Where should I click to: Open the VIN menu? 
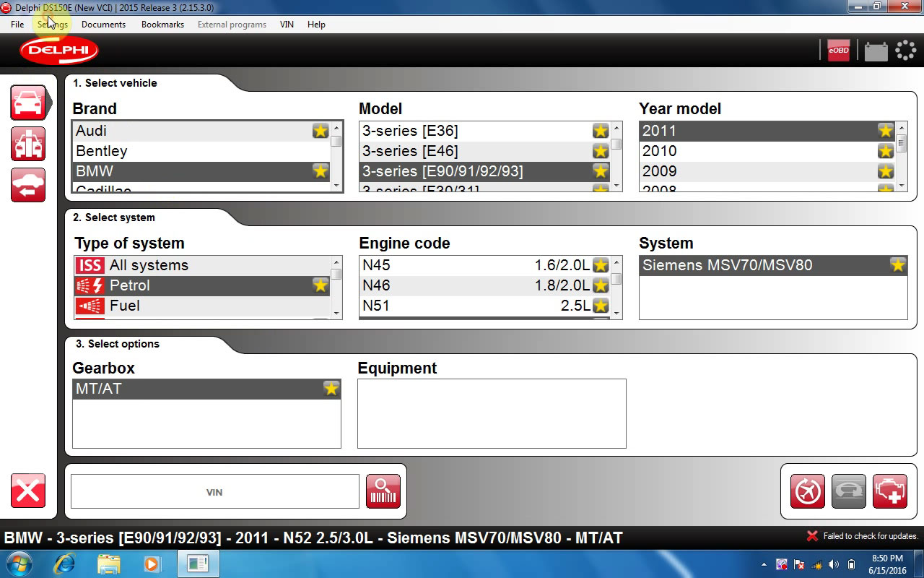[x=287, y=24]
